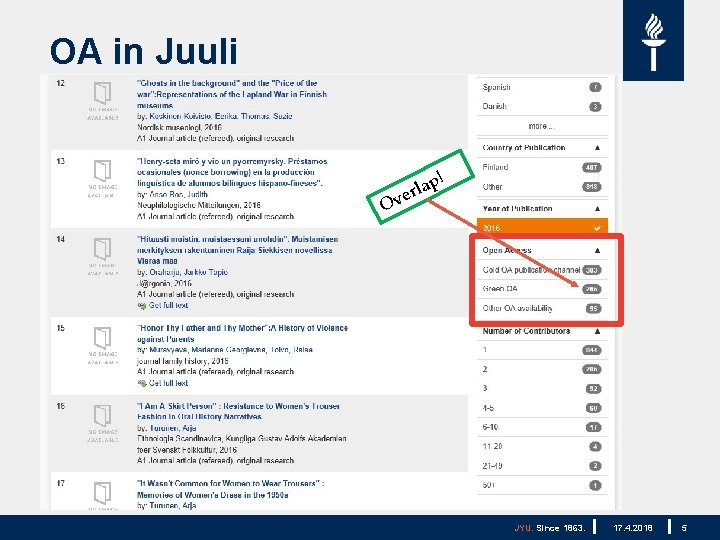Image resolution: width=720 pixels, height=540 pixels.
Task: Click the Finland count badge
Action: point(591,168)
